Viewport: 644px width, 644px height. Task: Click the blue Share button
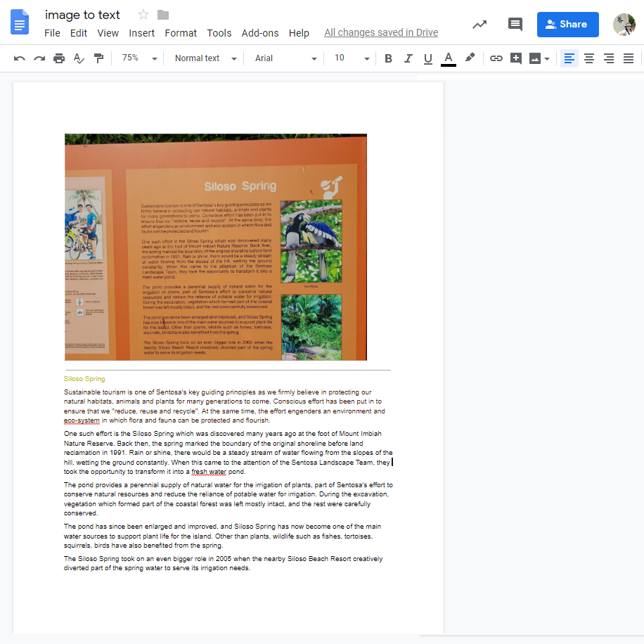(567, 25)
